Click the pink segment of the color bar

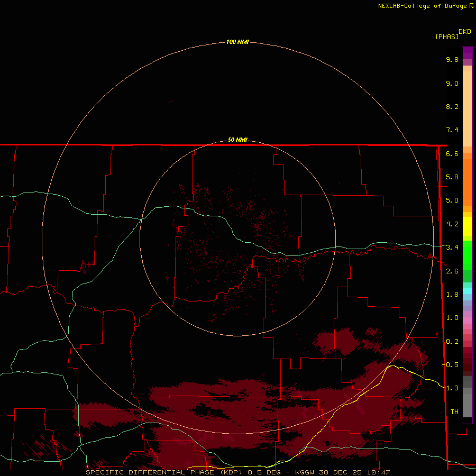467,321
